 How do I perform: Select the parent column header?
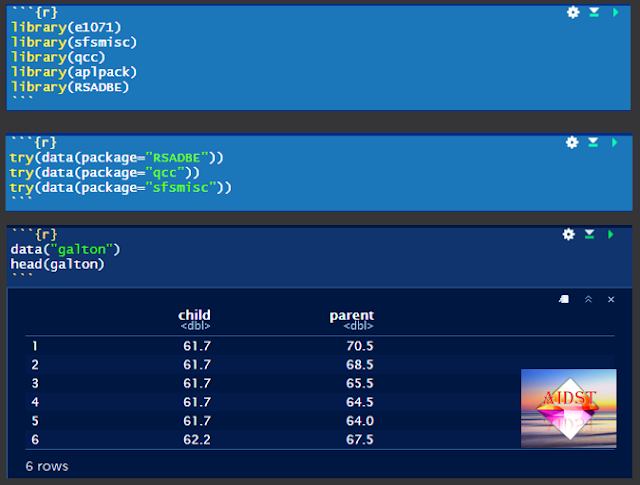point(351,315)
